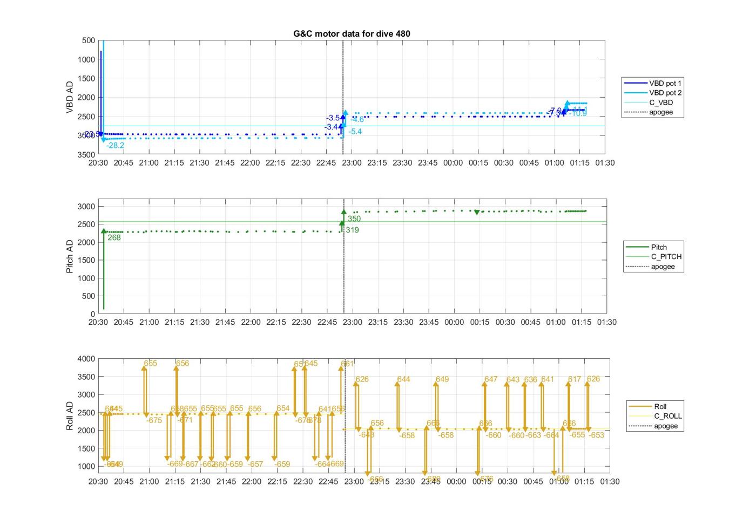Click the "-28.2" annotation in the VBD plot
Screen dimensions: 756x532
click(115, 146)
